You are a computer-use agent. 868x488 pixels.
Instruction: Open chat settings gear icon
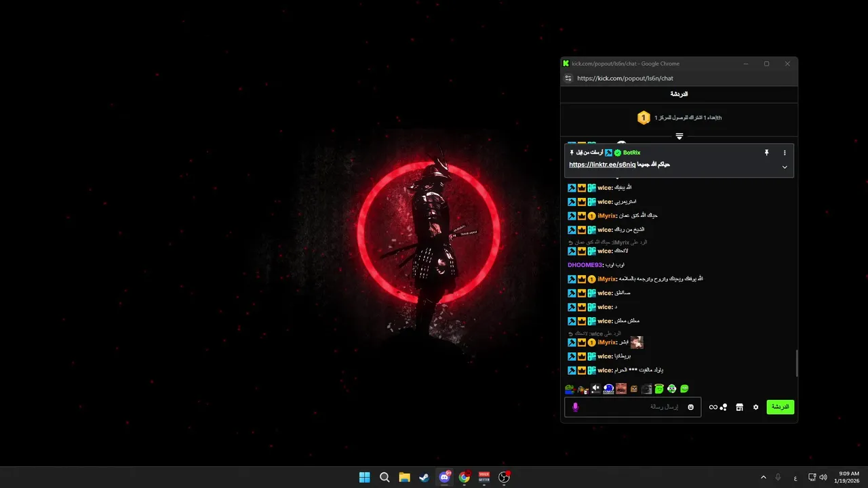click(x=756, y=407)
